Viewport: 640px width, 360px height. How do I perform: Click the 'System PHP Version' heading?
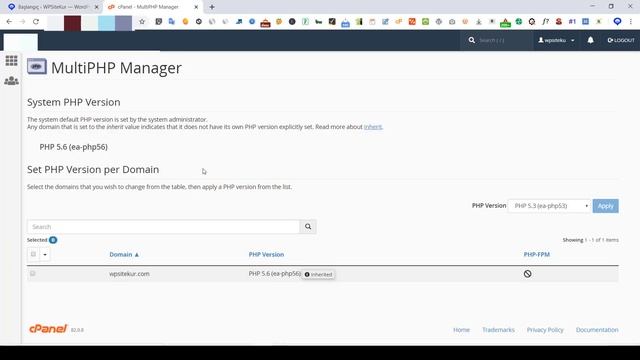point(73,102)
